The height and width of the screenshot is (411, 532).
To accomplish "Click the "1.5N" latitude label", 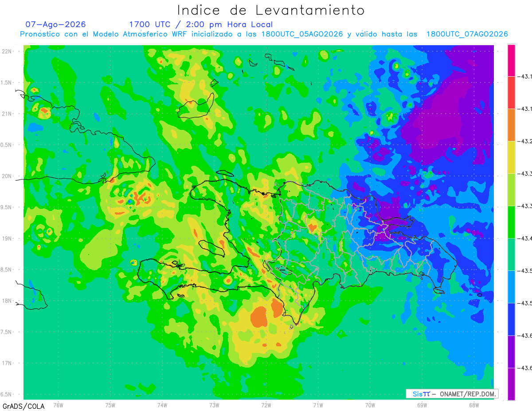I will [7, 82].
